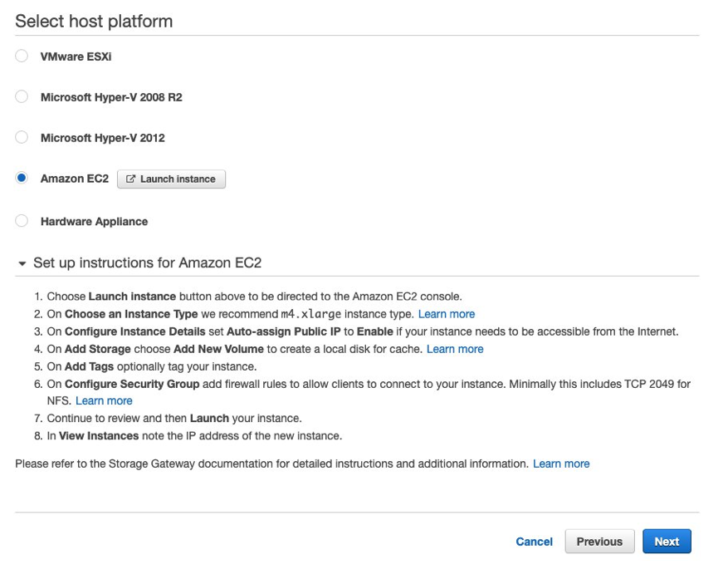Viewport: 728px width, 579px height.
Task: Click the Amazon EC2 label text
Action: 74,179
